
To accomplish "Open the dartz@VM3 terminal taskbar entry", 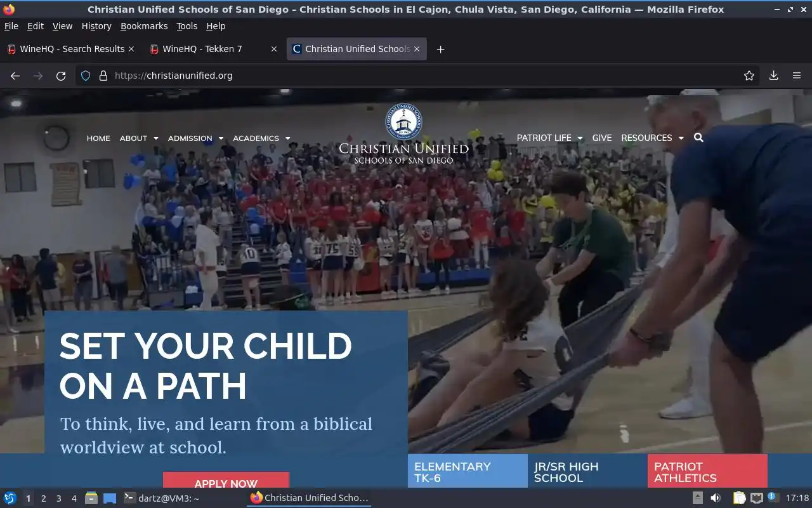I will point(161,498).
